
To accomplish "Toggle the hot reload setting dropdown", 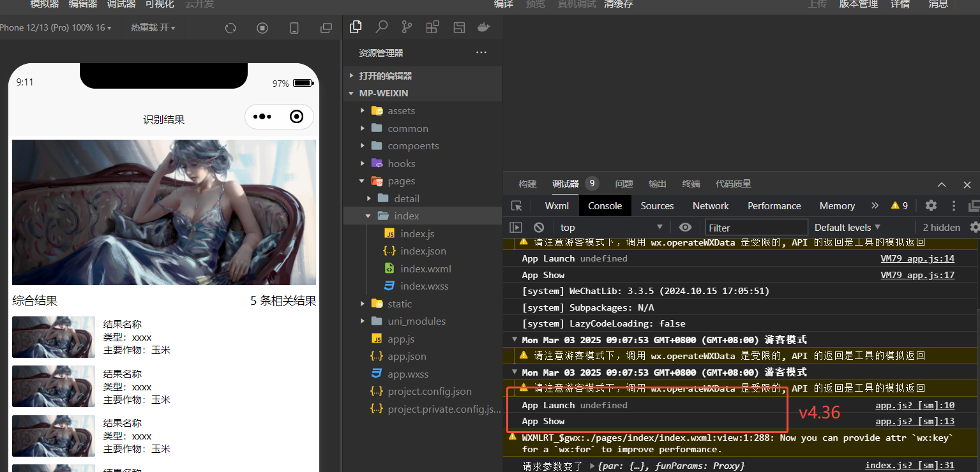I will coord(153,28).
